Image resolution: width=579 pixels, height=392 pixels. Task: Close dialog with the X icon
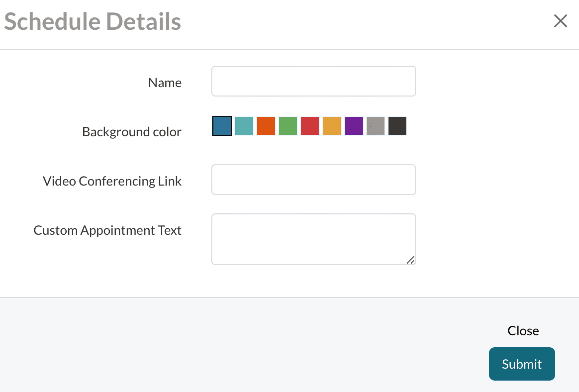(x=560, y=21)
